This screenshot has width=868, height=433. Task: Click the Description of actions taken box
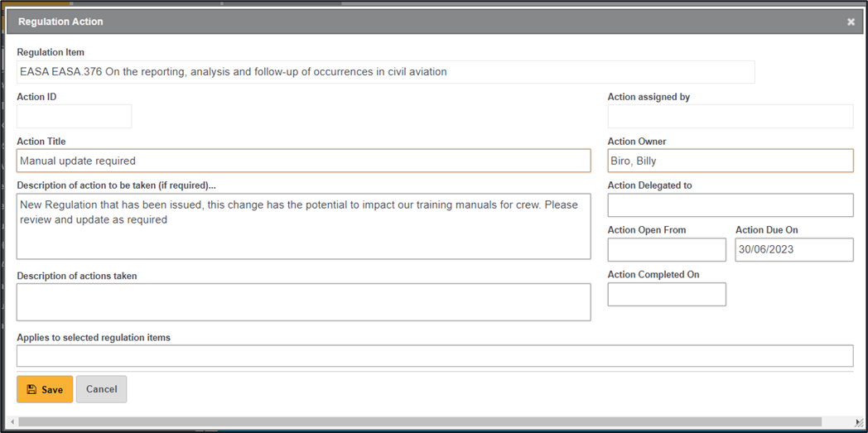pos(303,302)
